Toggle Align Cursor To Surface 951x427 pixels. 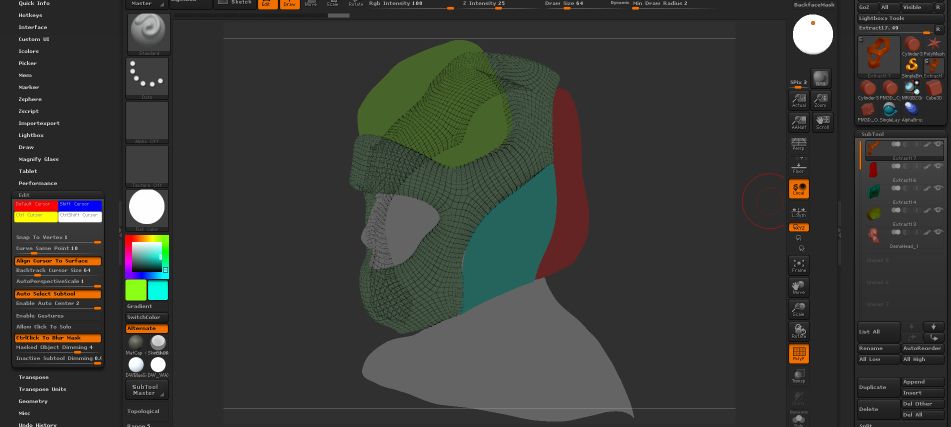coord(57,260)
